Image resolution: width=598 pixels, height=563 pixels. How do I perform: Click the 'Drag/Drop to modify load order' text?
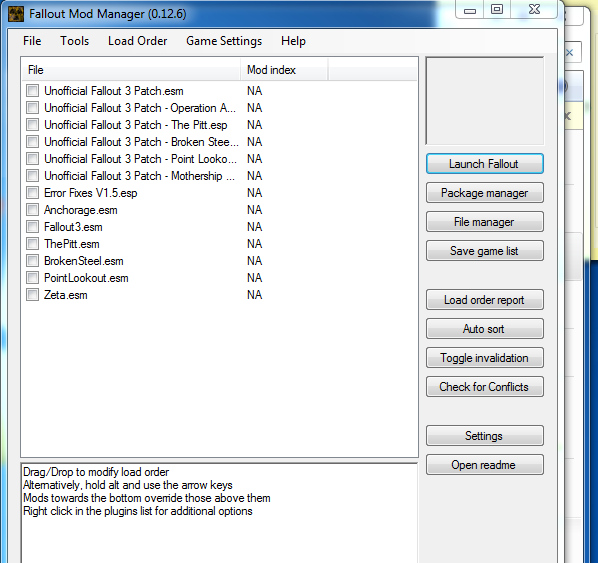[96, 472]
